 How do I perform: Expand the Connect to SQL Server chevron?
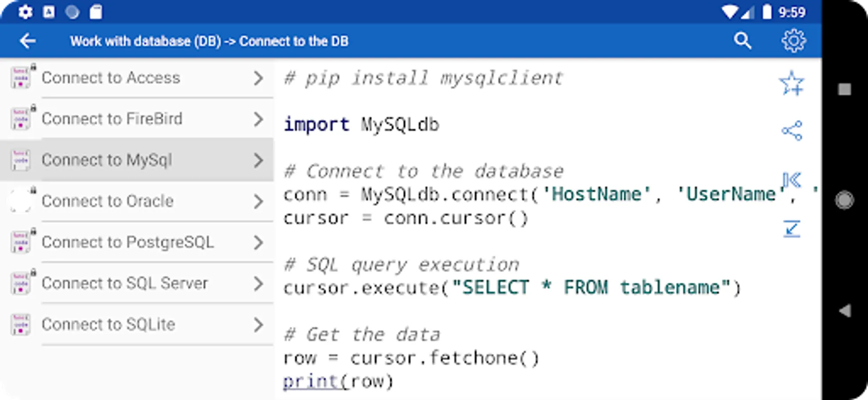pos(258,284)
